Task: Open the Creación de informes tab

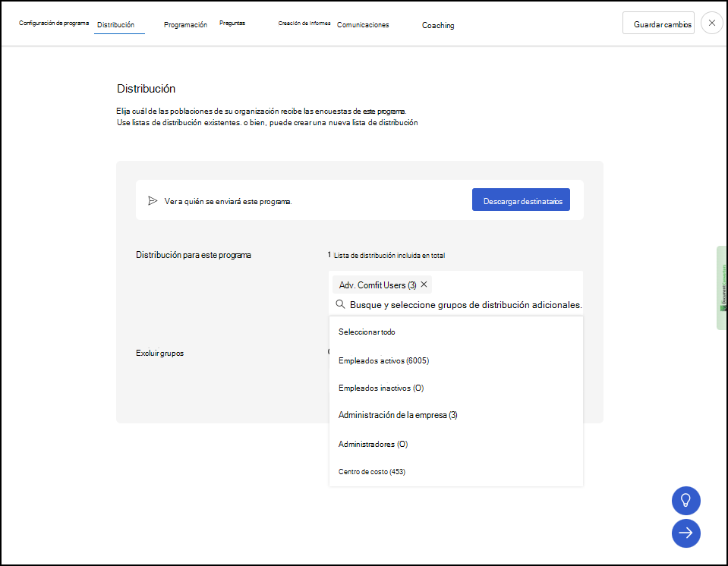Action: [304, 23]
